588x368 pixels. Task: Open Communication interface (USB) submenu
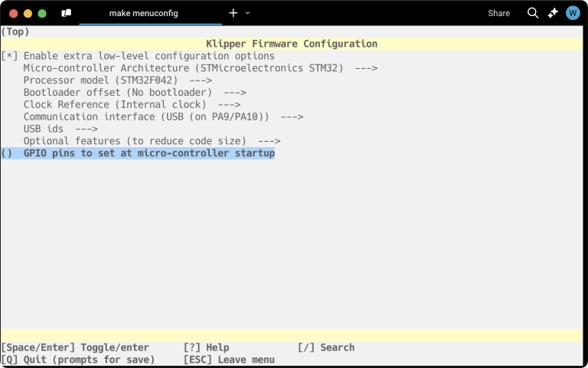pos(164,117)
